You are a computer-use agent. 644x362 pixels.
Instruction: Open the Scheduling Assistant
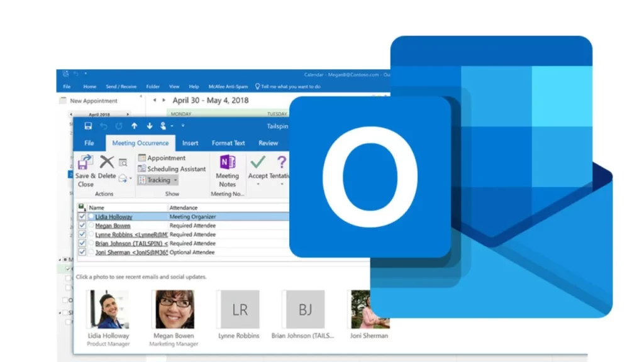177,170
